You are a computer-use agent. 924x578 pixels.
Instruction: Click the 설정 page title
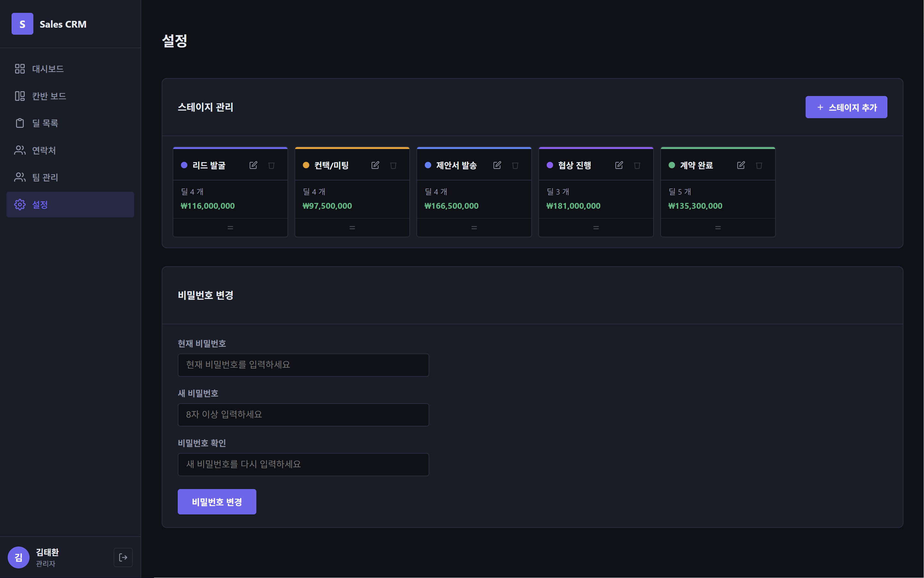pyautogui.click(x=175, y=40)
